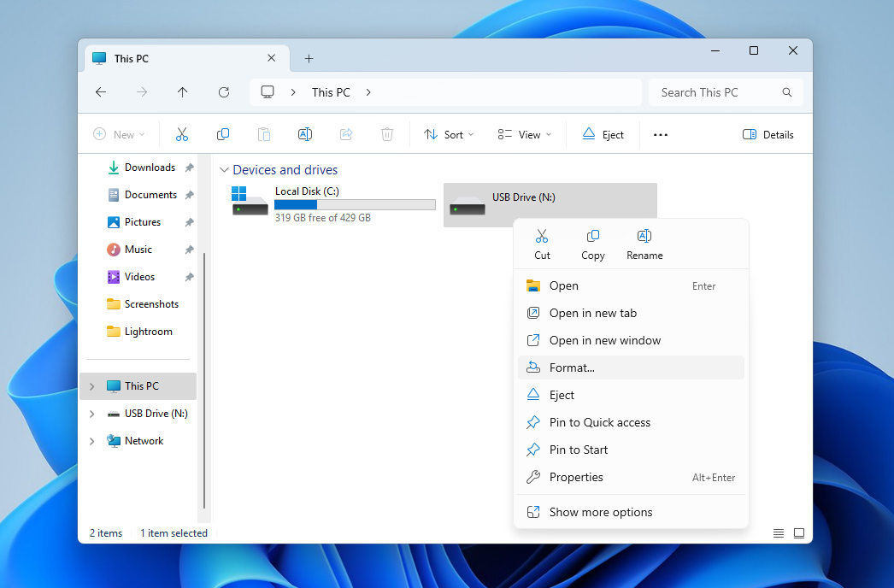Open the See more ellipsis menu
Screen dimensions: 894x588
[660, 134]
